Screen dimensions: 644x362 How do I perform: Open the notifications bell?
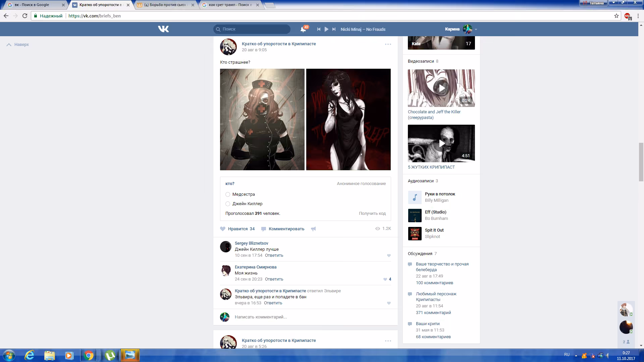point(303,29)
